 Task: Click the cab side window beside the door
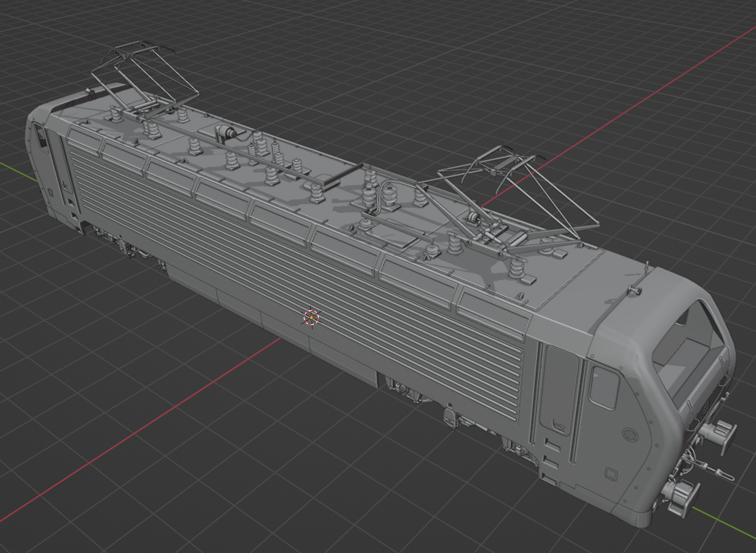click(604, 388)
